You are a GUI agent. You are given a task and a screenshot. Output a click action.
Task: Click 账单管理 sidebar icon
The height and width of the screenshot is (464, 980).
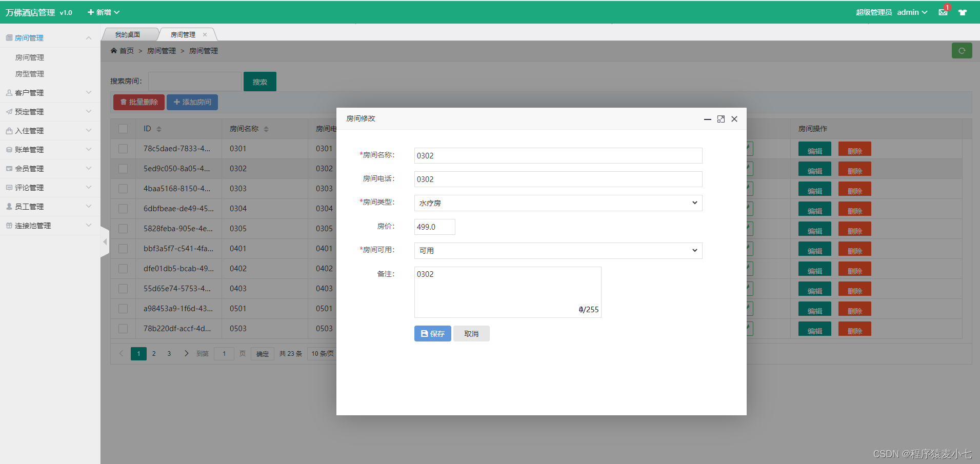[x=9, y=150]
